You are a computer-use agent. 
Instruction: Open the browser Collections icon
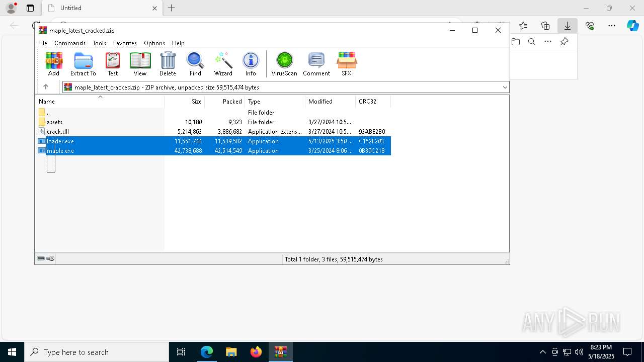pyautogui.click(x=545, y=26)
